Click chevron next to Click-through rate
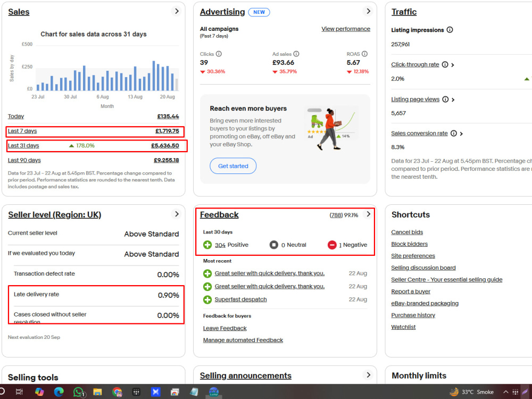This screenshot has width=532, height=399. pyautogui.click(x=453, y=65)
